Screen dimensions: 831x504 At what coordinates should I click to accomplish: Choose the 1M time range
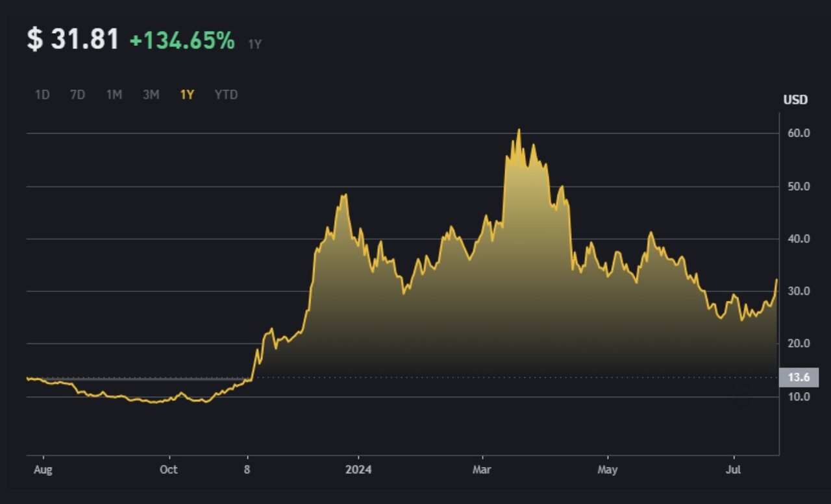tap(114, 95)
